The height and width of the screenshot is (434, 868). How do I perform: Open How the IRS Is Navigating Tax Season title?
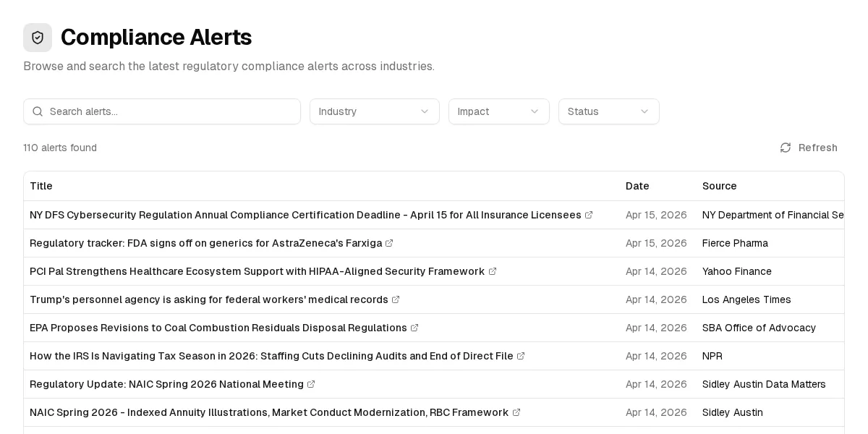click(x=271, y=356)
